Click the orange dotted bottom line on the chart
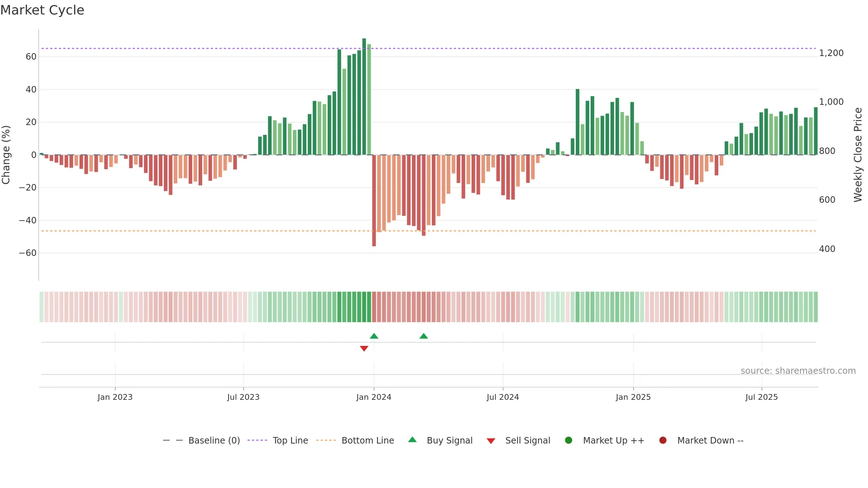This screenshot has width=868, height=488. pyautogui.click(x=429, y=231)
